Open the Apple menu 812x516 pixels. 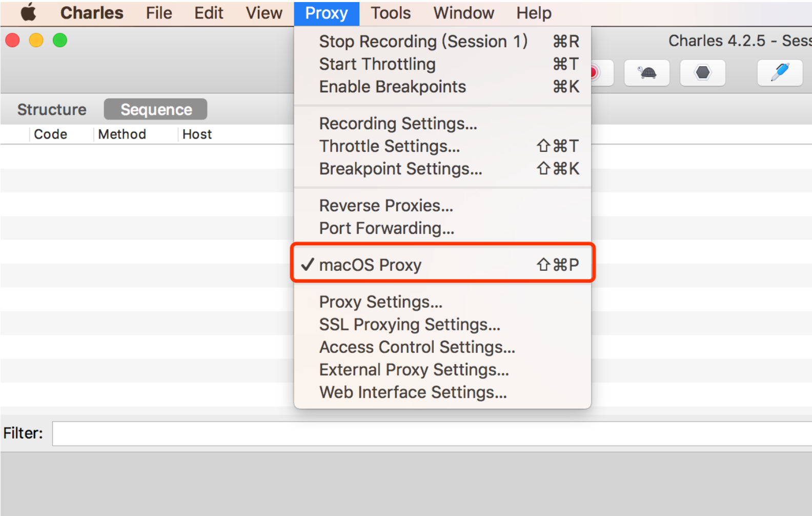(29, 12)
